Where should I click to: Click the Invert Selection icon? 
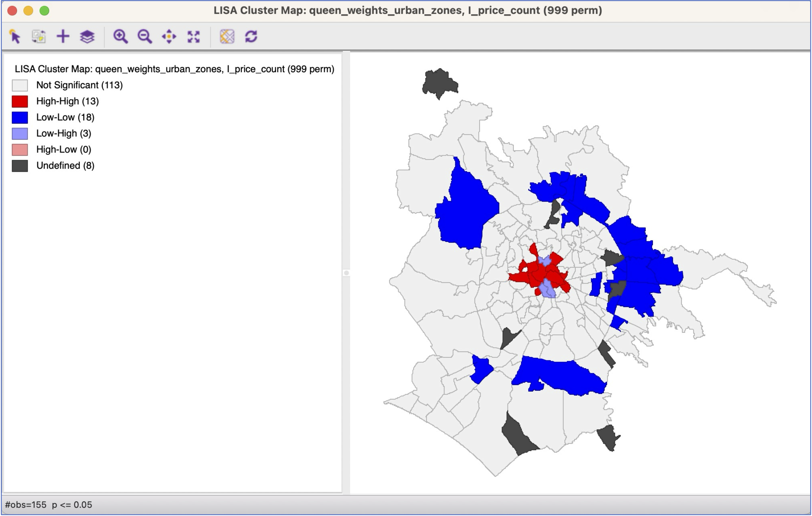point(39,36)
